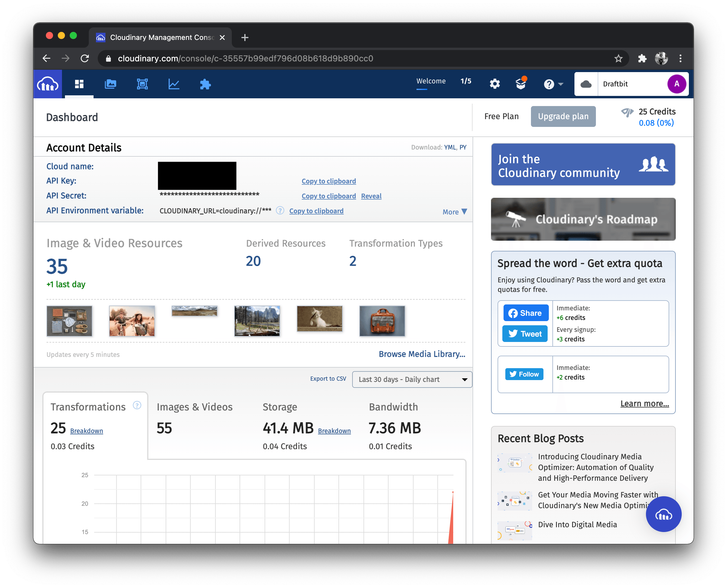Reveal the API Secret

pos(371,196)
